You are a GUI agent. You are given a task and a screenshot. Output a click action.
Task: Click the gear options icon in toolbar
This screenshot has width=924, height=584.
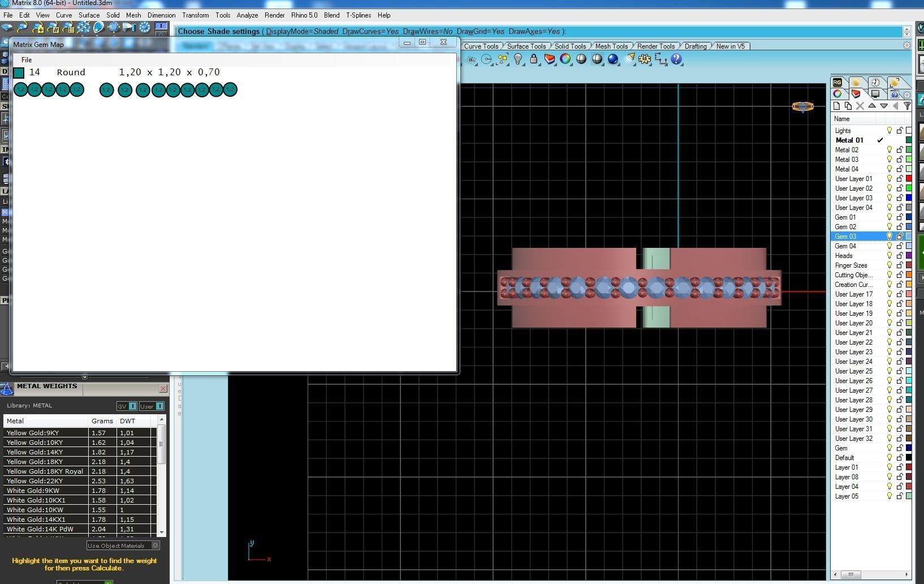(x=645, y=59)
